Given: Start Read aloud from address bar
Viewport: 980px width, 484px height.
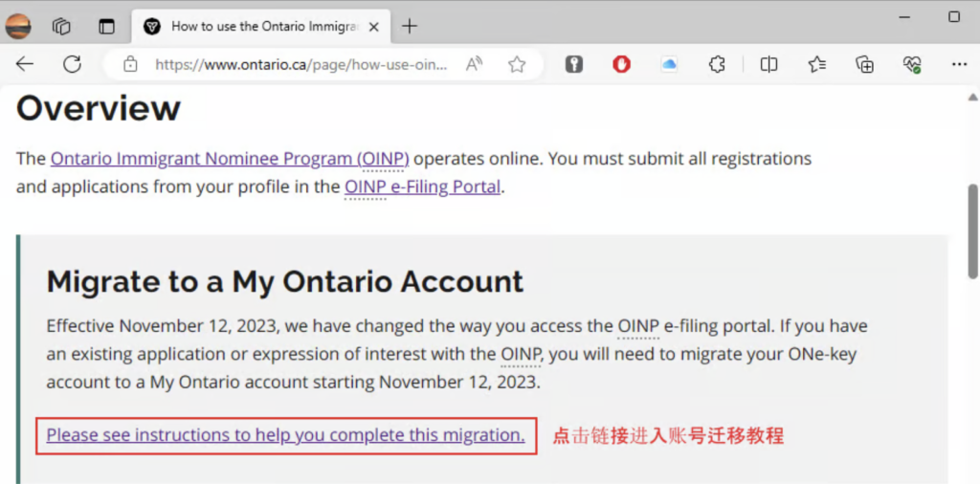Looking at the screenshot, I should [475, 64].
